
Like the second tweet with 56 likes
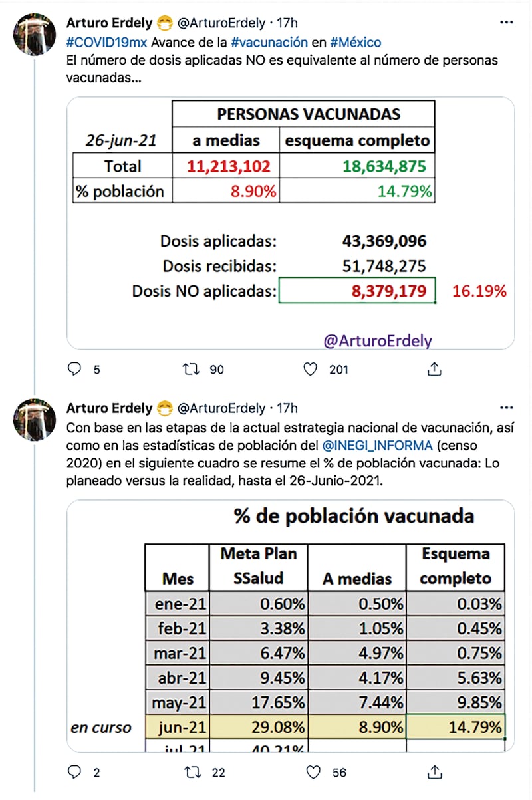point(313,773)
